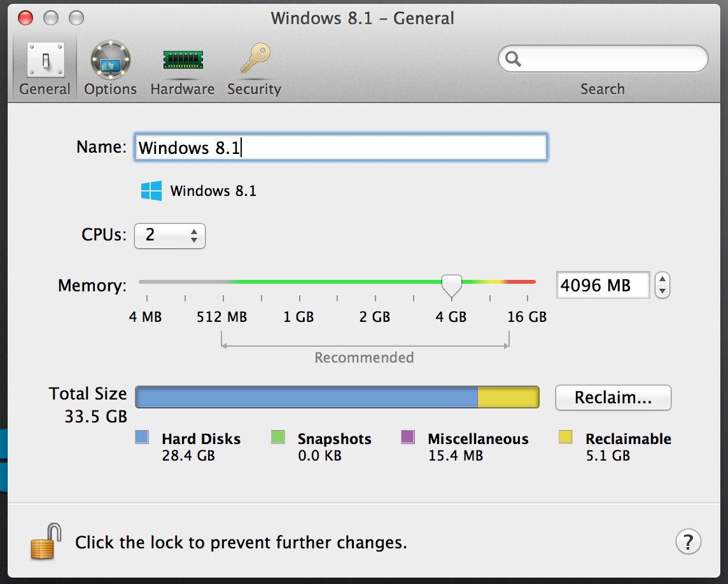Click the 33.5 GB total size text
This screenshot has width=728, height=584.
[95, 417]
